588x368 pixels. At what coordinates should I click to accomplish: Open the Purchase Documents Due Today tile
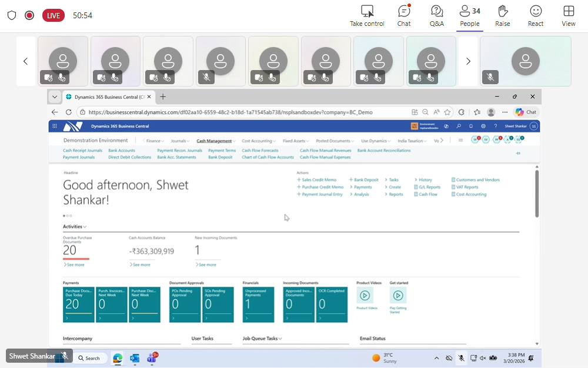coord(78,304)
